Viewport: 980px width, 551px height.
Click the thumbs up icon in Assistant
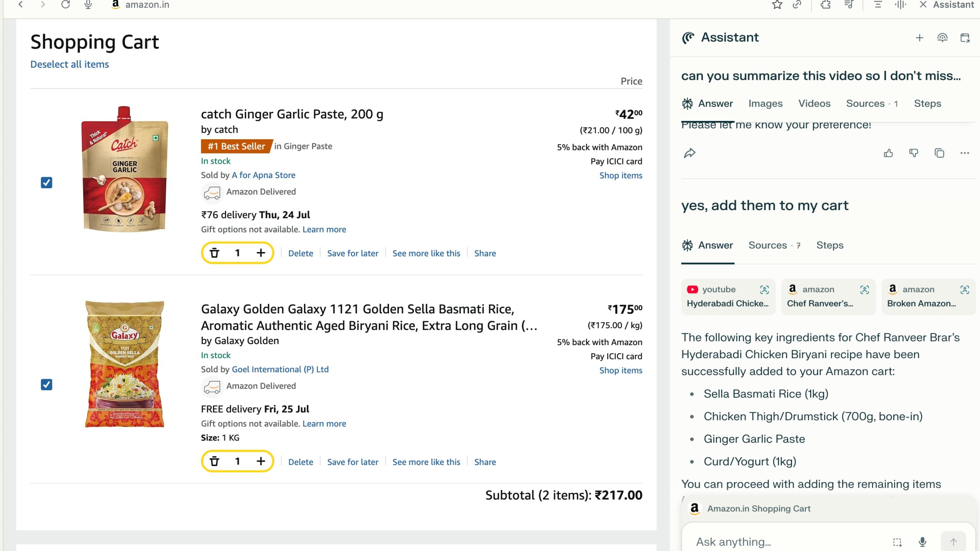coord(888,153)
